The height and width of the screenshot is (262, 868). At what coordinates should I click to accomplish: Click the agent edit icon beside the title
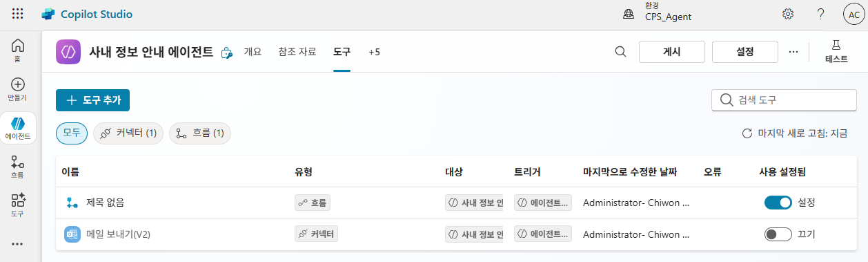pyautogui.click(x=226, y=53)
